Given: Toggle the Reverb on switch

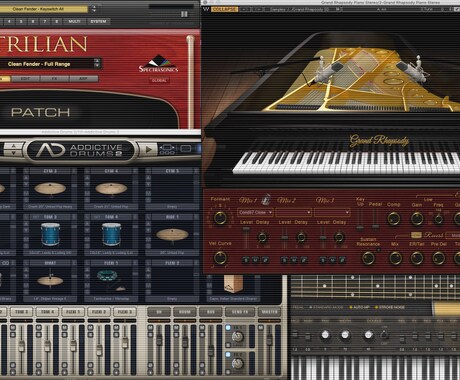Looking at the screenshot, I should pyautogui.click(x=416, y=235).
